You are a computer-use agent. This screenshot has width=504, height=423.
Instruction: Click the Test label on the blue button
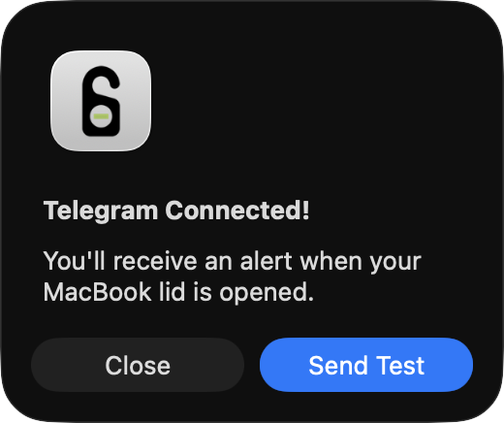pyautogui.click(x=400, y=366)
